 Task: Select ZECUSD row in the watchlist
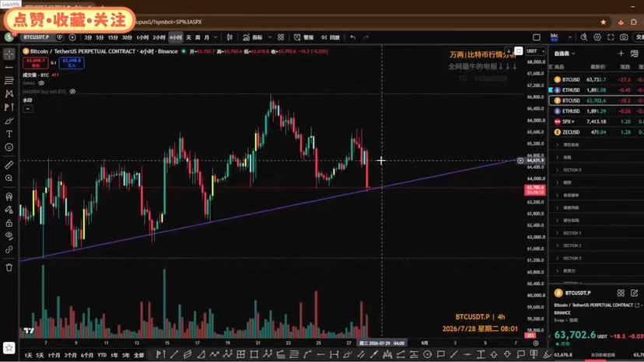pos(597,132)
